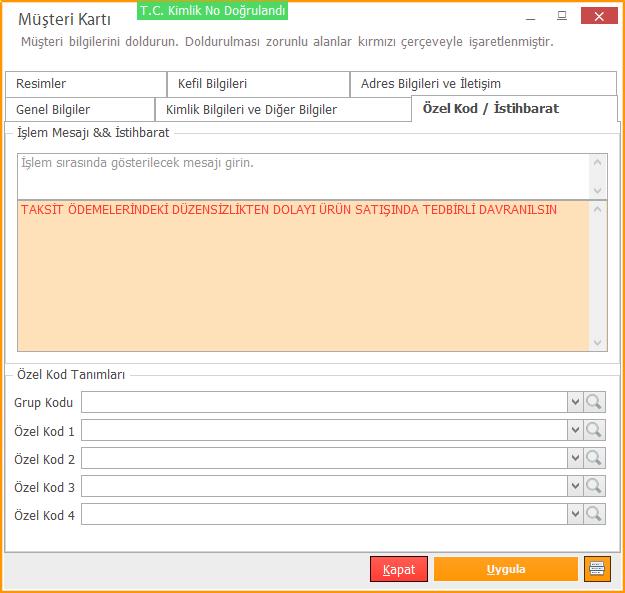
Task: Switch to the Resimler tab
Action: pos(84,84)
